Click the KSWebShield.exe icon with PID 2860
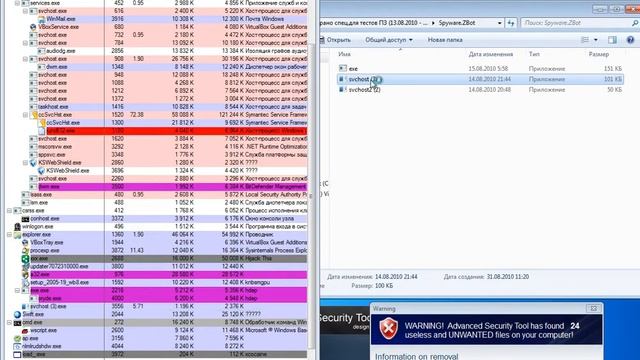 pos(33,162)
